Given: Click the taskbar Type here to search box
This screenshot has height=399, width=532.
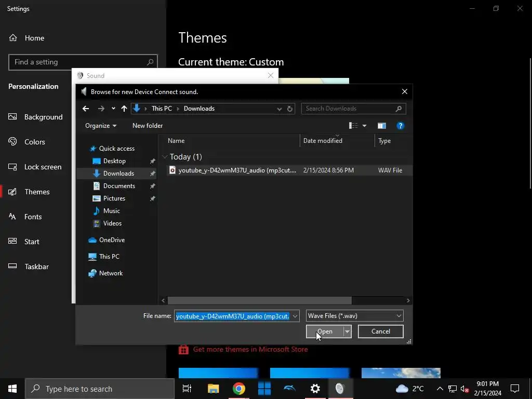Looking at the screenshot, I should pos(100,389).
